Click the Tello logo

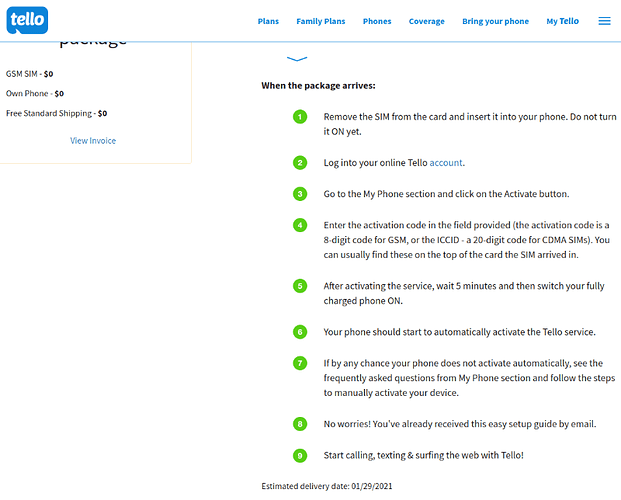tap(27, 20)
